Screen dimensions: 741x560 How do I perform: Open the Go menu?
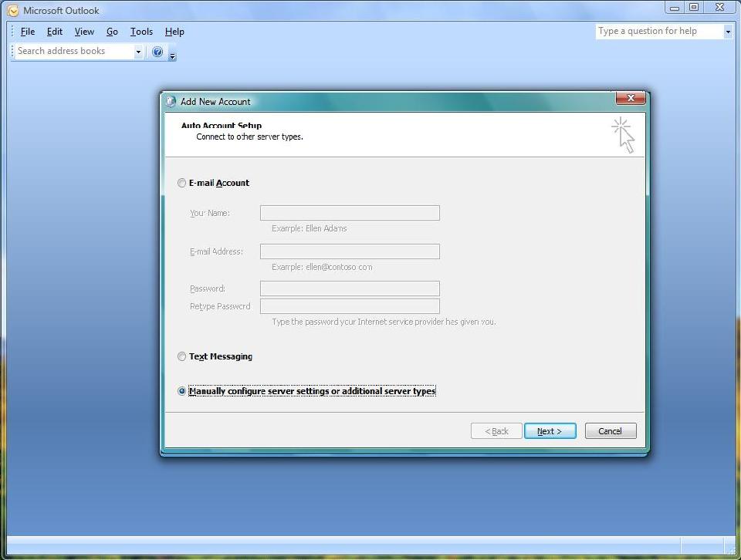click(x=112, y=32)
